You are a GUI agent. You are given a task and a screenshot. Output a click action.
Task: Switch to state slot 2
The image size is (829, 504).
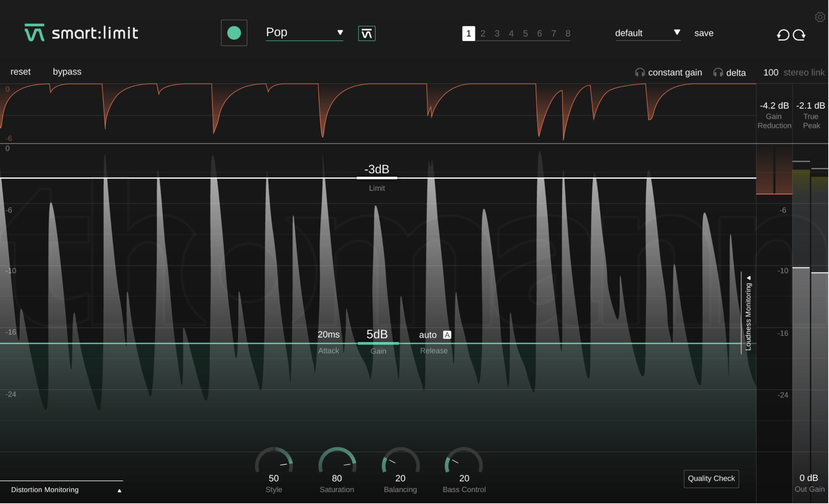(x=483, y=34)
